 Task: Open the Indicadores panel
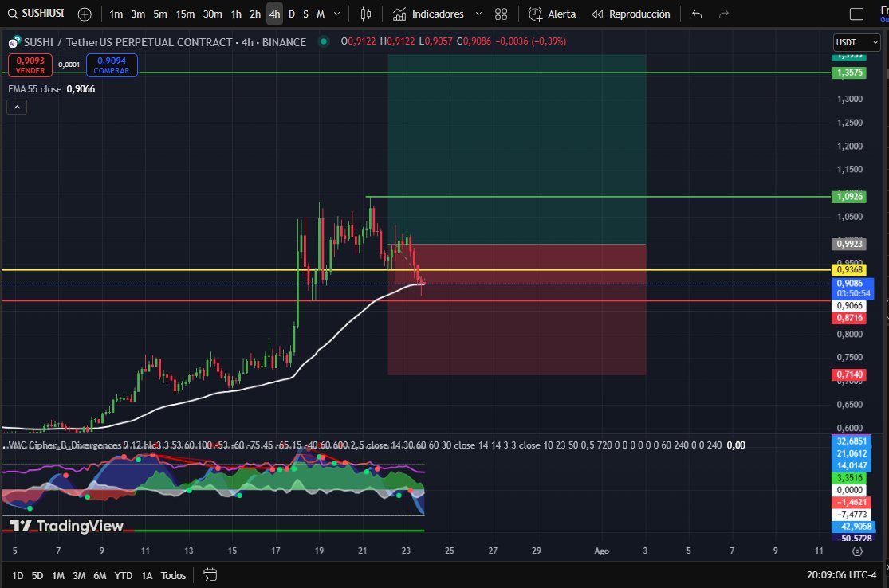pos(428,14)
